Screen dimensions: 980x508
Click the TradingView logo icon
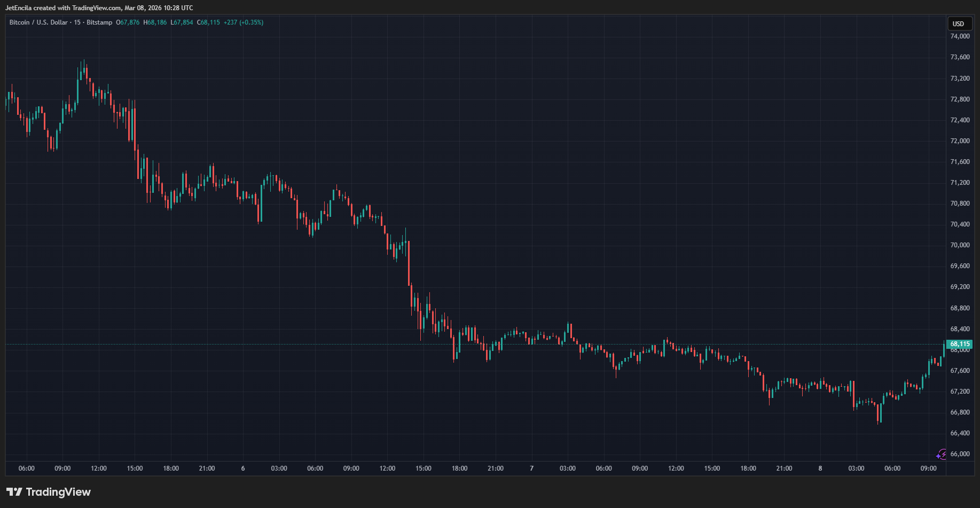(14, 492)
